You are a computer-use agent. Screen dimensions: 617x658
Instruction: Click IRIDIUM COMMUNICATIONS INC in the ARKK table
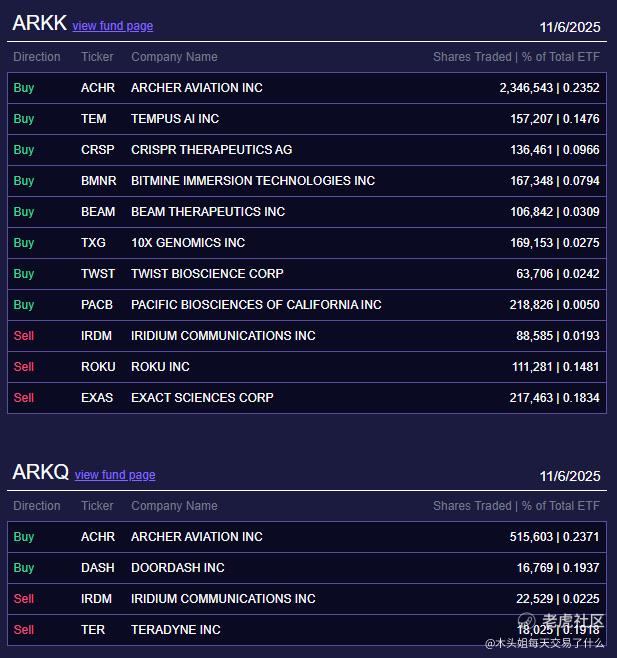click(223, 336)
